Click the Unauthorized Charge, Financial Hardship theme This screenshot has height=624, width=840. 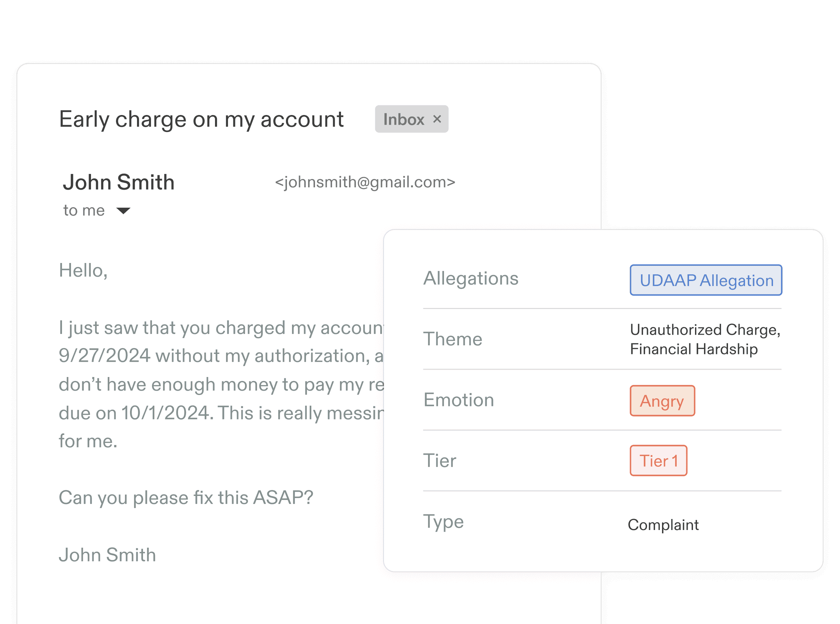coord(705,339)
